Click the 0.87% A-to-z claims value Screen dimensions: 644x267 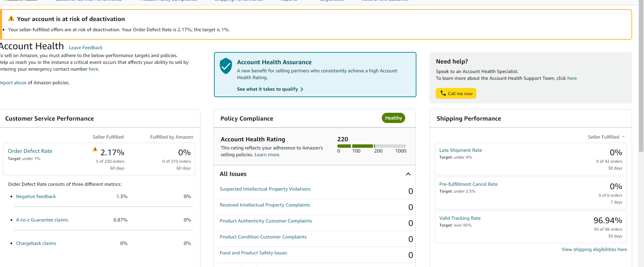pyautogui.click(x=121, y=220)
